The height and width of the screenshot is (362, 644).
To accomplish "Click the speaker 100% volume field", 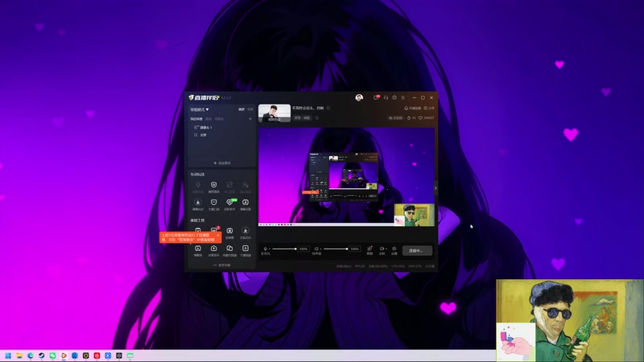I will pyautogui.click(x=355, y=249).
